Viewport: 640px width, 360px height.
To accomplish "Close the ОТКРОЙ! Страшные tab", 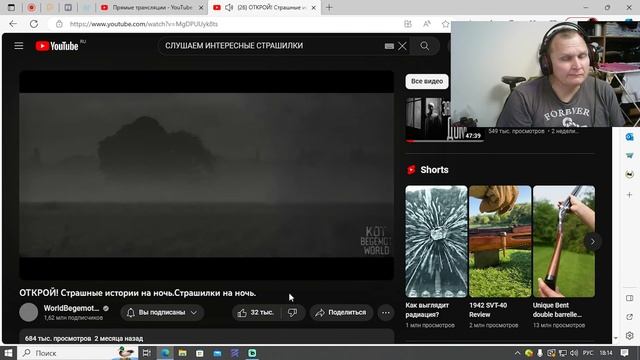I will (x=313, y=8).
